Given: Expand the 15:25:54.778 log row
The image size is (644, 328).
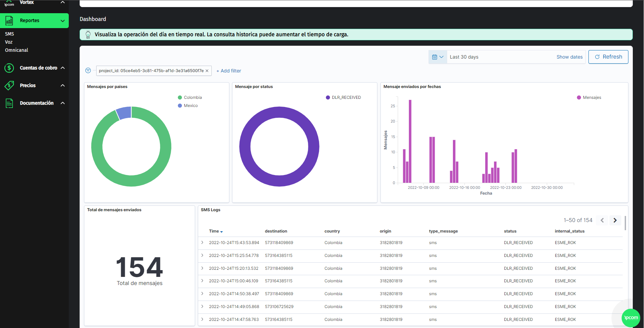Looking at the screenshot, I should (202, 255).
